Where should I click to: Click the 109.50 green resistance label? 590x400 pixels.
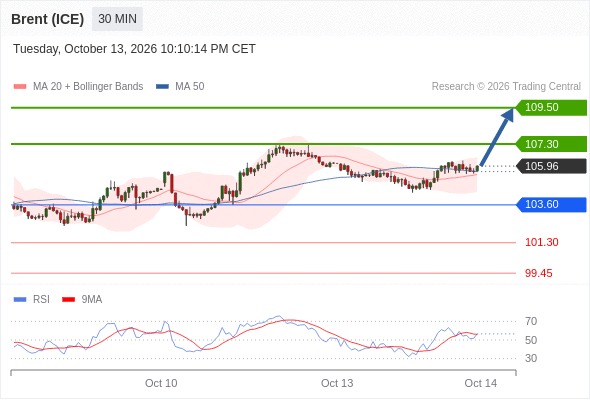point(551,108)
